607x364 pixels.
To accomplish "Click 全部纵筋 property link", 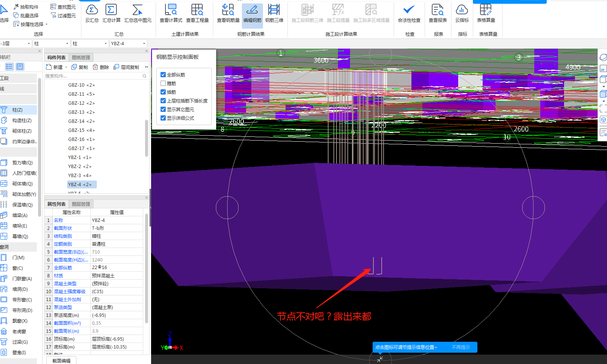I will tap(63, 268).
